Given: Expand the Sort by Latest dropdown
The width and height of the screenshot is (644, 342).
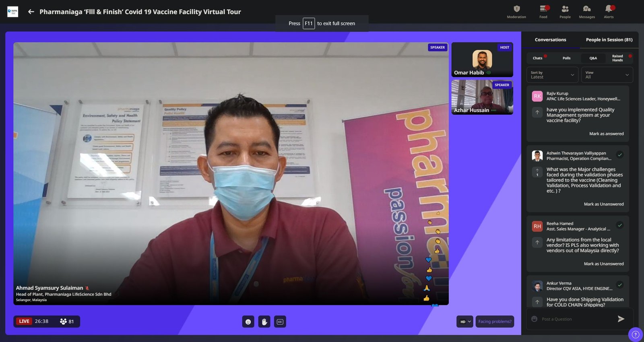Looking at the screenshot, I should 552,75.
